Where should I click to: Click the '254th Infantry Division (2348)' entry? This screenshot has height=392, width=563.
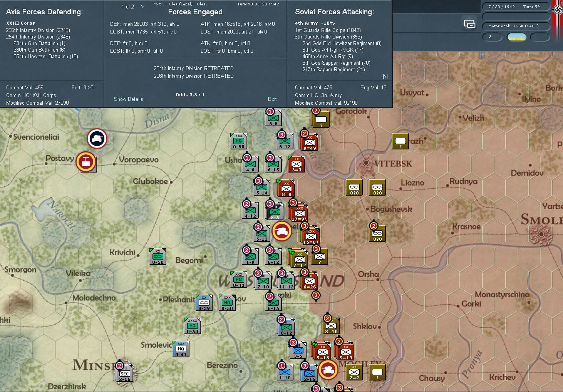click(38, 37)
